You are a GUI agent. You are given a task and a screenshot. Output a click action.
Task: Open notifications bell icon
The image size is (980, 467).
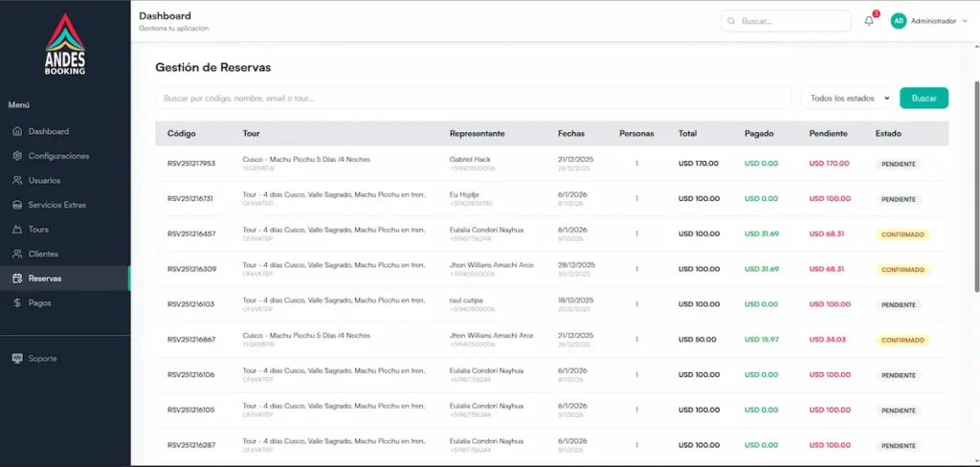869,21
